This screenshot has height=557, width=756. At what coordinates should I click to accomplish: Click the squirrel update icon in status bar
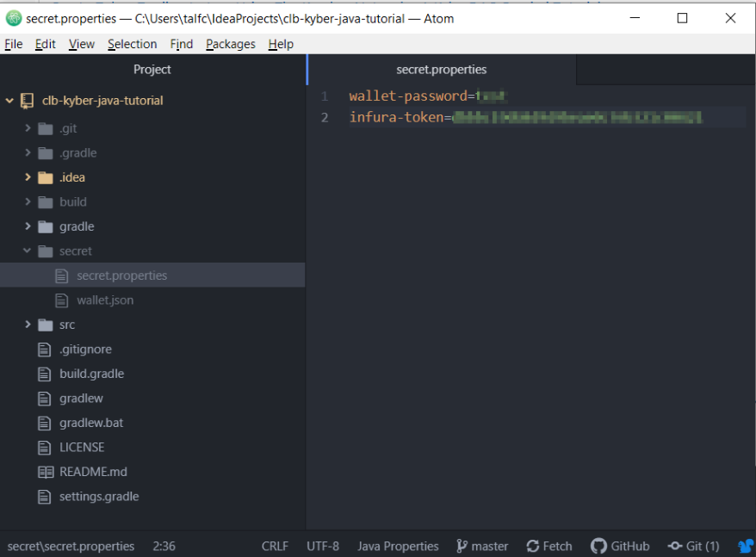[x=746, y=546]
